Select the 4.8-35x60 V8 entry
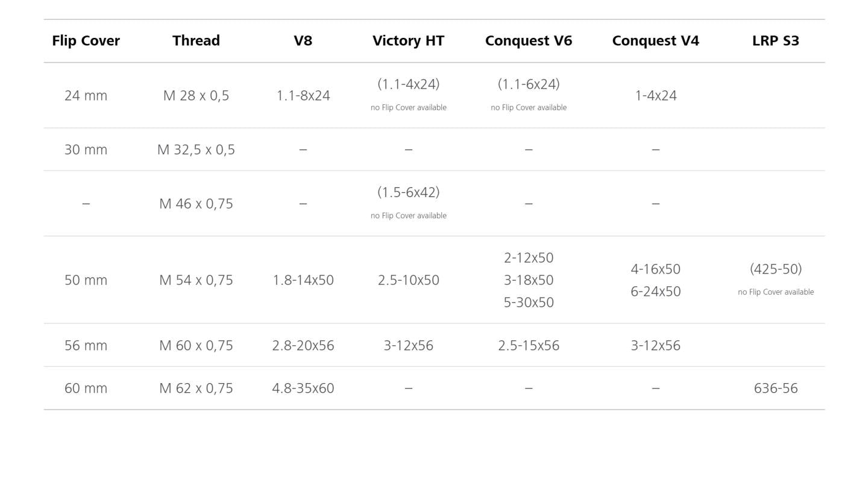 coord(303,388)
